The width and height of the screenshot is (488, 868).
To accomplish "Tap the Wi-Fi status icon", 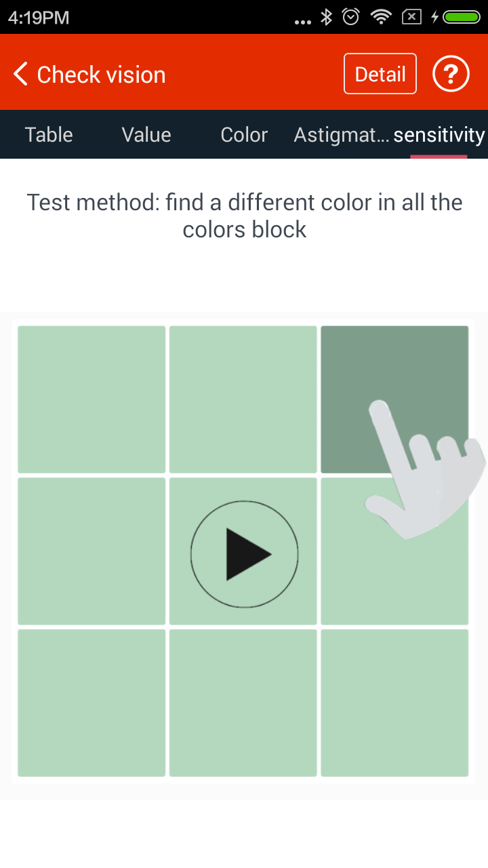I will pos(382,17).
